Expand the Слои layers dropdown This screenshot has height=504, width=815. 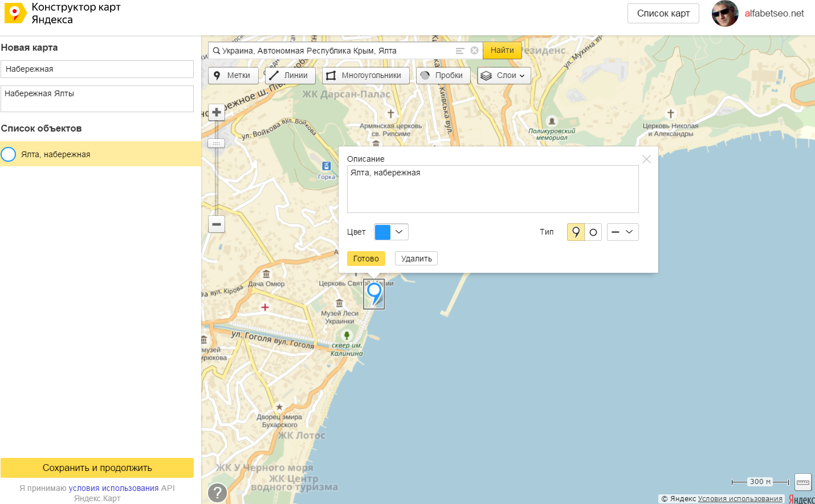click(504, 75)
